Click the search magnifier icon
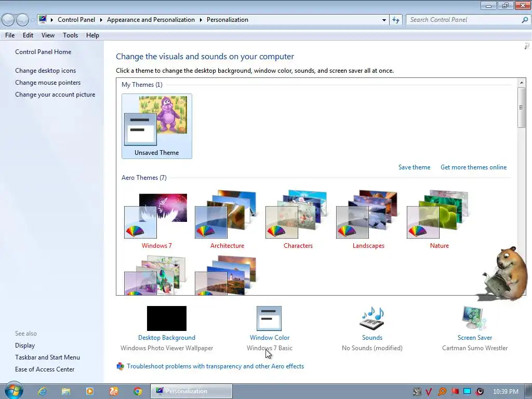 tap(525, 20)
